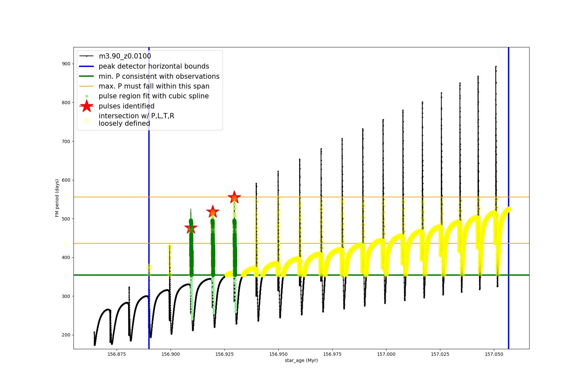Select 'pulse region fit with cubic spline' label
Viewport: 588px width, 392px height.
click(154, 96)
